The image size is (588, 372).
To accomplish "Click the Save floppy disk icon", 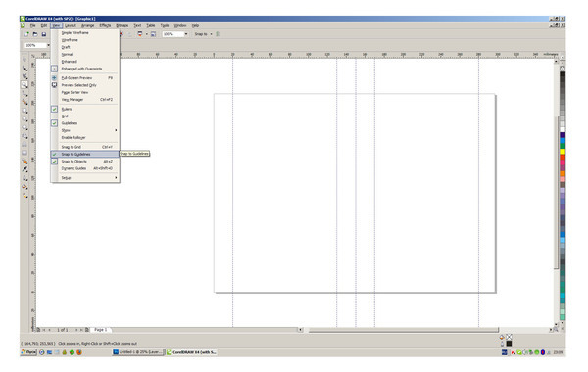I will tap(44, 34).
